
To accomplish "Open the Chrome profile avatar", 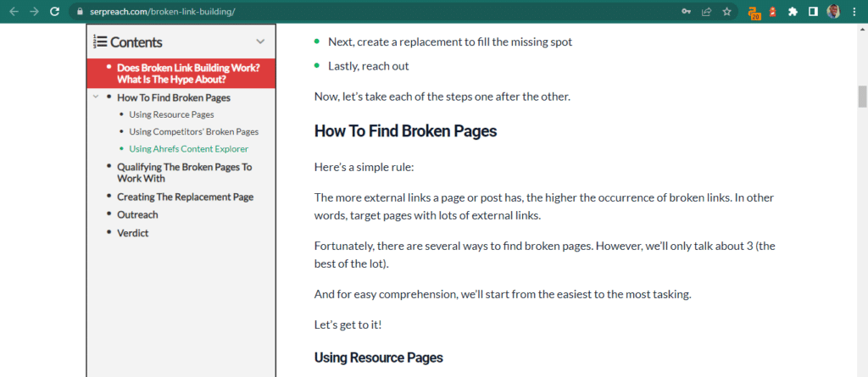I will click(x=833, y=12).
